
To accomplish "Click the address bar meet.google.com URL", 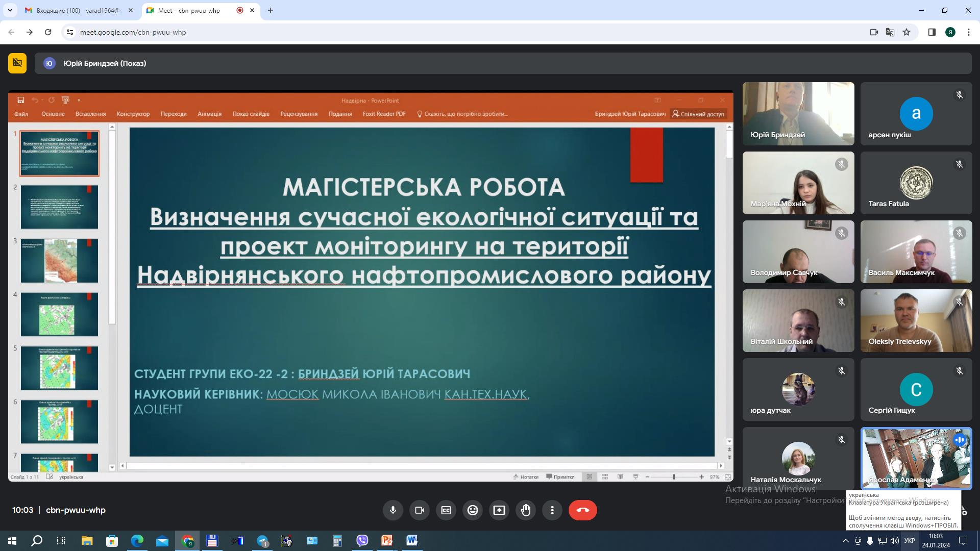I will coord(133,32).
